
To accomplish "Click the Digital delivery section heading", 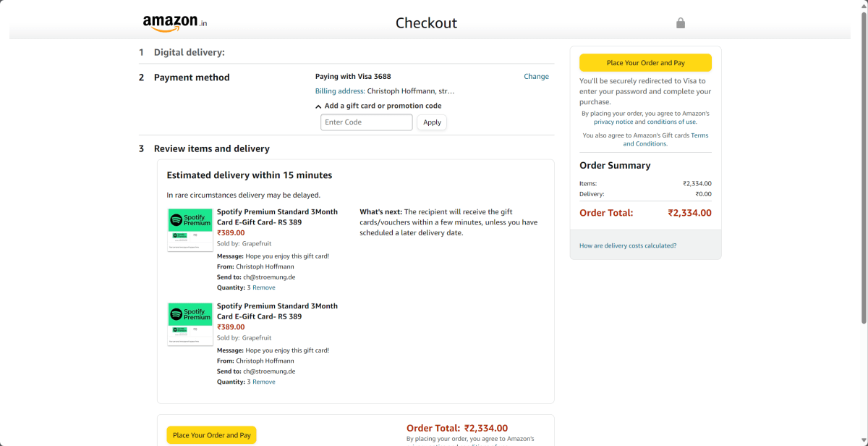I will 189,52.
